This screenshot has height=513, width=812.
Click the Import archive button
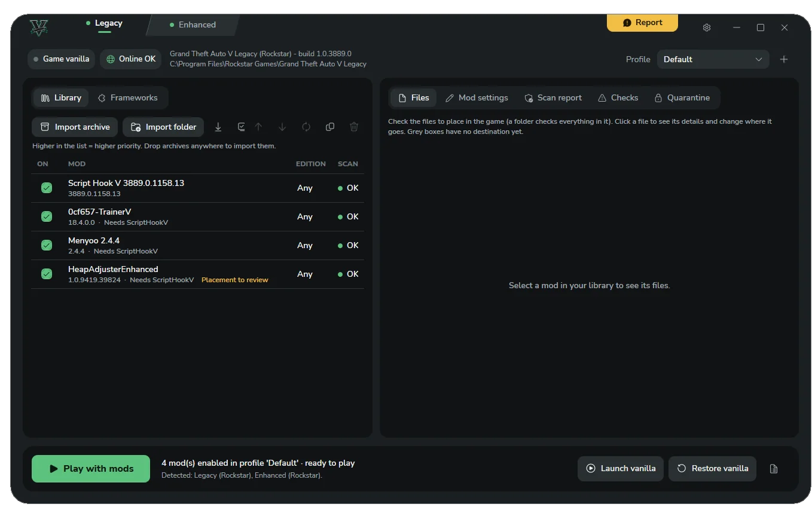click(x=75, y=127)
